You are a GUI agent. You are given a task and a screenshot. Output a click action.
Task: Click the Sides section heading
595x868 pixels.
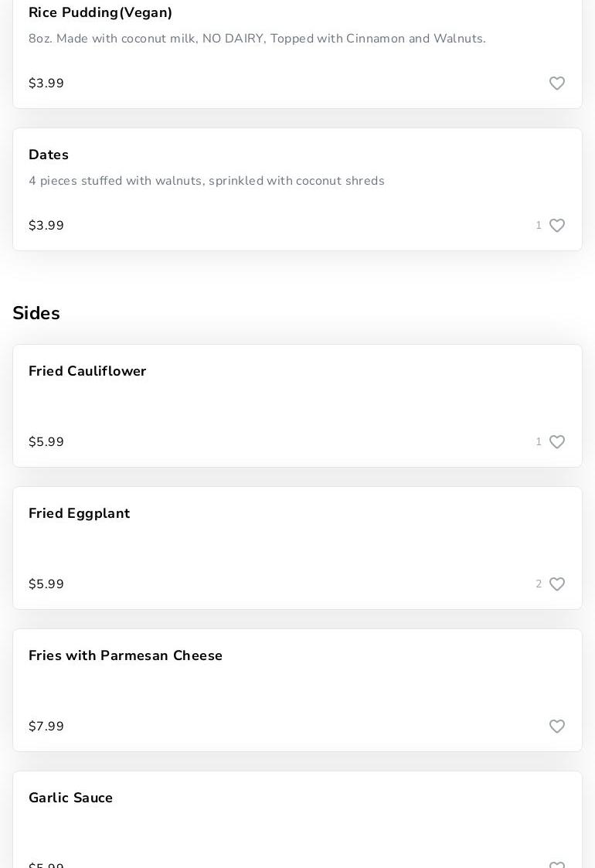point(36,313)
